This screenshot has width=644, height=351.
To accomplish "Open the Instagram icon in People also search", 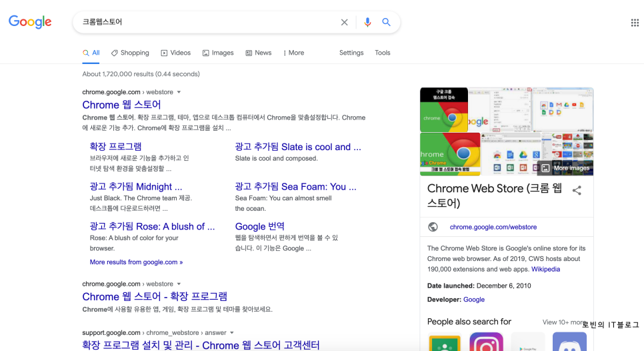I will click(x=486, y=342).
